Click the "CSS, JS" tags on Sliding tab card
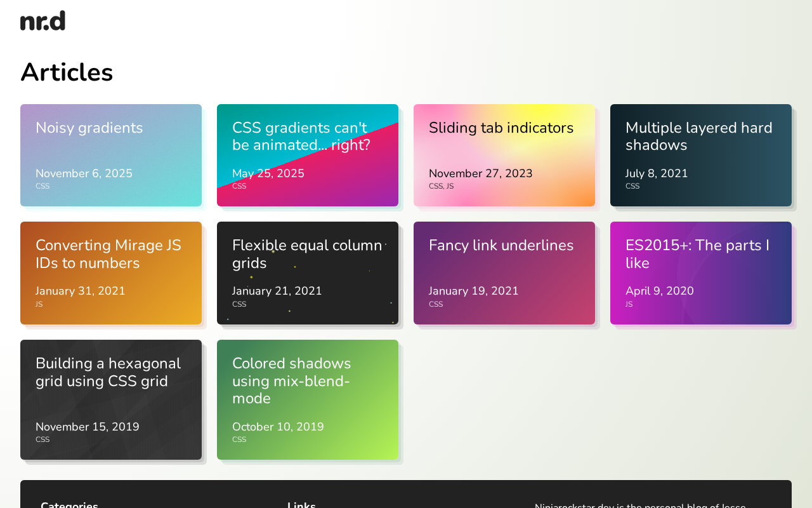Viewport: 812px width, 508px height. click(441, 186)
